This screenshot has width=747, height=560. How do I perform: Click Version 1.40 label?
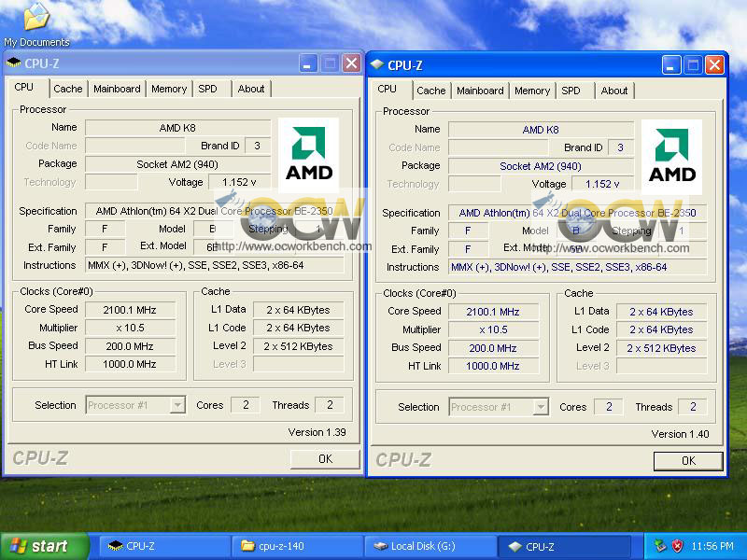click(x=680, y=434)
